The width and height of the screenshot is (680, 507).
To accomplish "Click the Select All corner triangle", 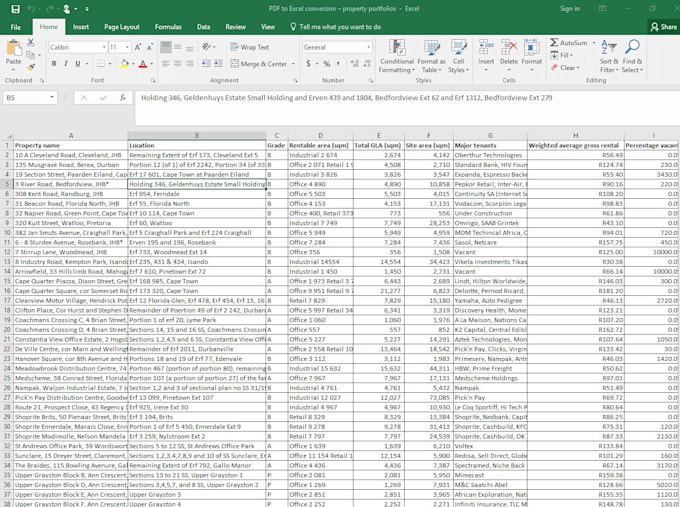I will pyautogui.click(x=7, y=136).
